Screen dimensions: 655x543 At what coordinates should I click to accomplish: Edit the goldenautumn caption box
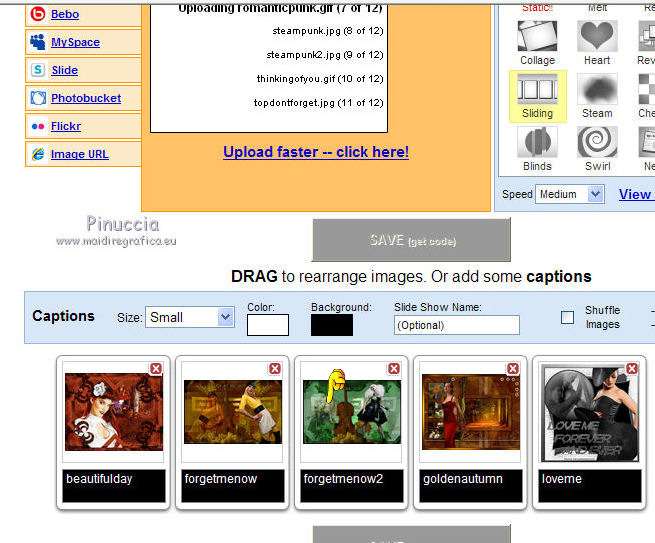click(x=471, y=486)
